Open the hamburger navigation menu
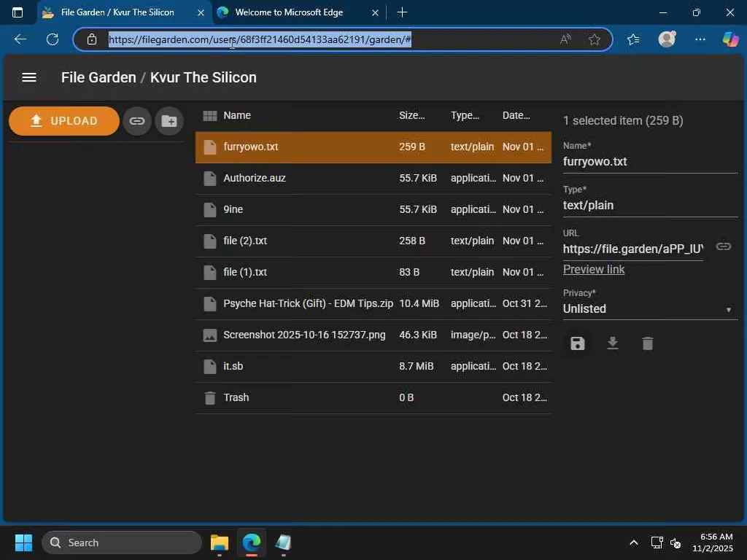 29,77
